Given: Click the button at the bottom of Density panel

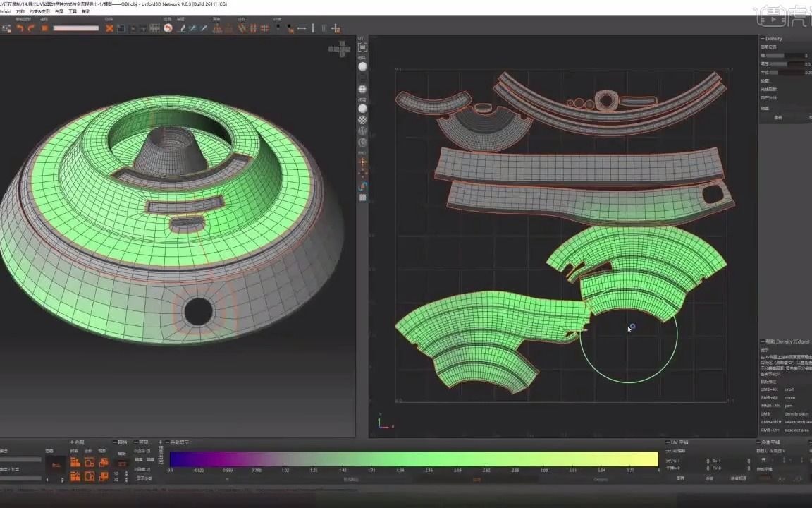Looking at the screenshot, I should pyautogui.click(x=778, y=117).
